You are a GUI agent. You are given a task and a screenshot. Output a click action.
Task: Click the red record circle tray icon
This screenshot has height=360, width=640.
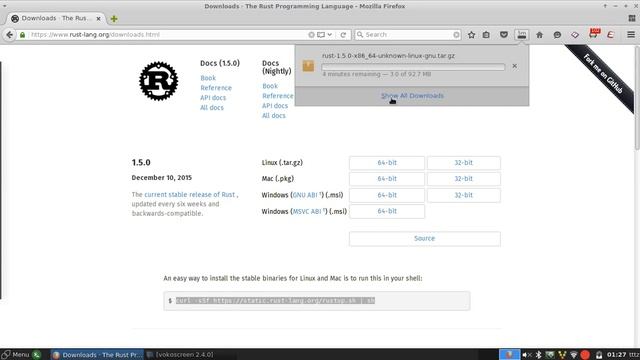coord(585,355)
